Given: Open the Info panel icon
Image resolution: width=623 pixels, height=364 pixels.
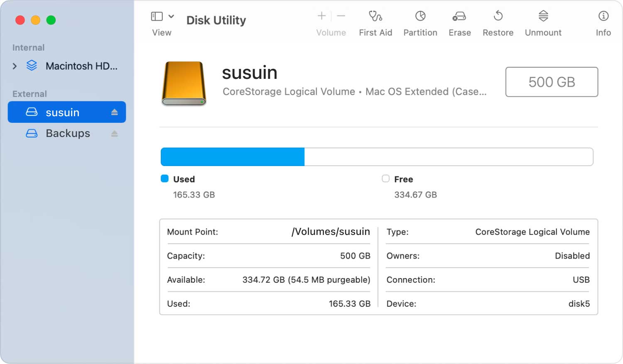Looking at the screenshot, I should tap(603, 16).
